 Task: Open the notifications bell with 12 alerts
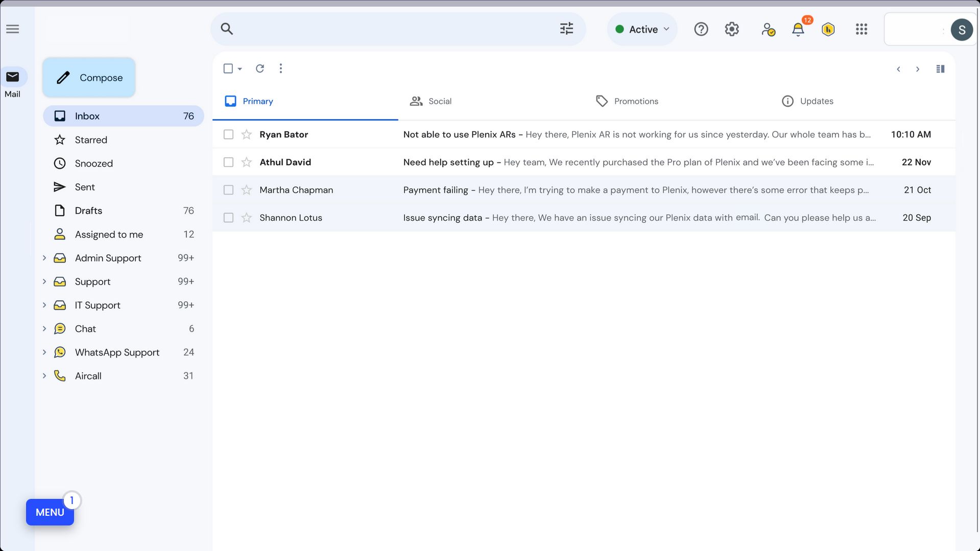pos(798,30)
